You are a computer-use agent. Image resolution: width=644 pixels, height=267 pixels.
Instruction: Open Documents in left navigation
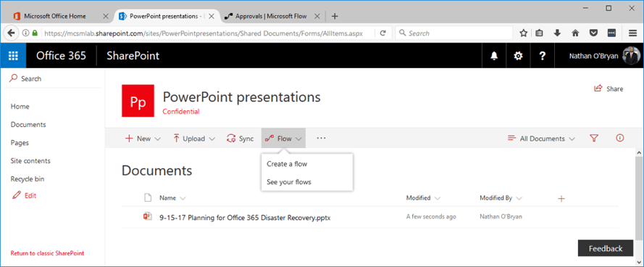[x=28, y=125]
